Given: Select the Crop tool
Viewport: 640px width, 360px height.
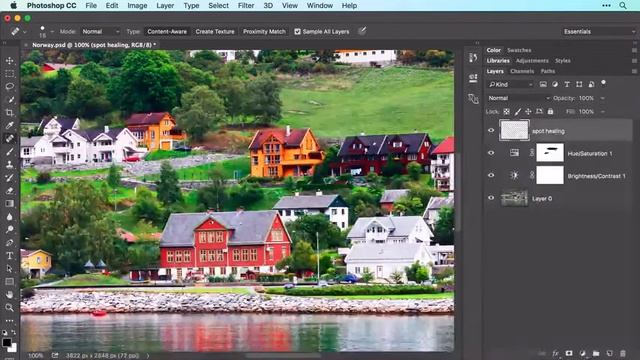Looking at the screenshot, I should tap(9, 113).
